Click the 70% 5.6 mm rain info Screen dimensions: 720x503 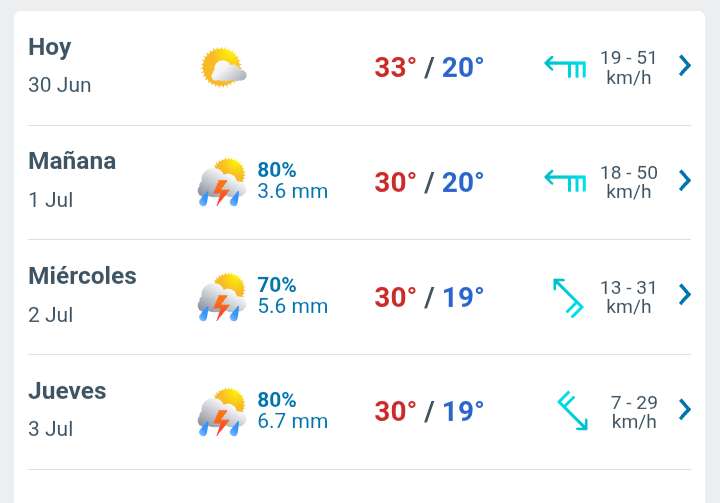(x=292, y=295)
